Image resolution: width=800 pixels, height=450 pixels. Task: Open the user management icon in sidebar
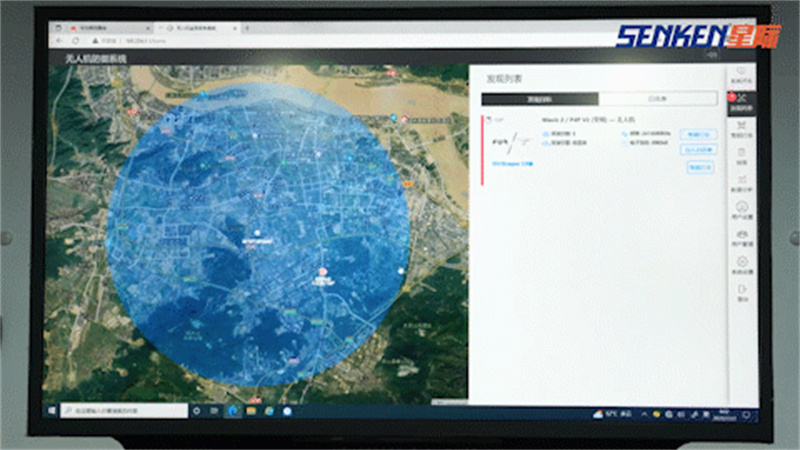pos(740,238)
